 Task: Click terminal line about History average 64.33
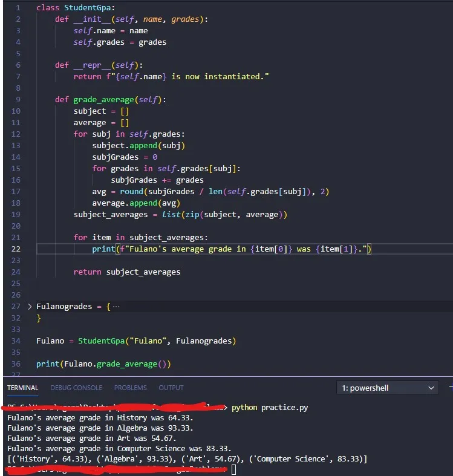(100, 418)
